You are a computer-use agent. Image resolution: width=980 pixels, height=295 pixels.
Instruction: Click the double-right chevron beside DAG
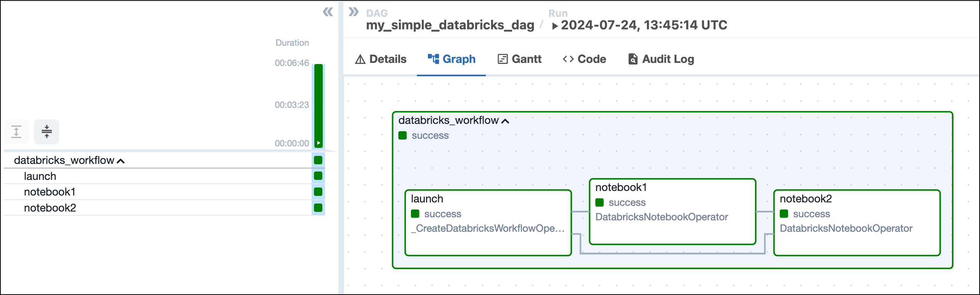(354, 12)
